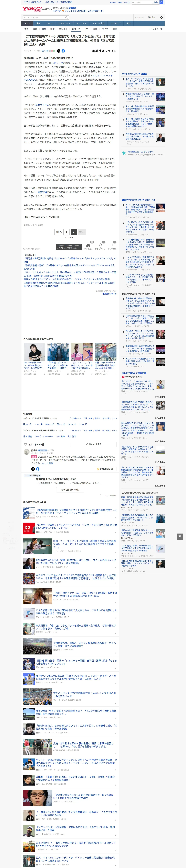Click the web search magnifier button

coord(161,2)
